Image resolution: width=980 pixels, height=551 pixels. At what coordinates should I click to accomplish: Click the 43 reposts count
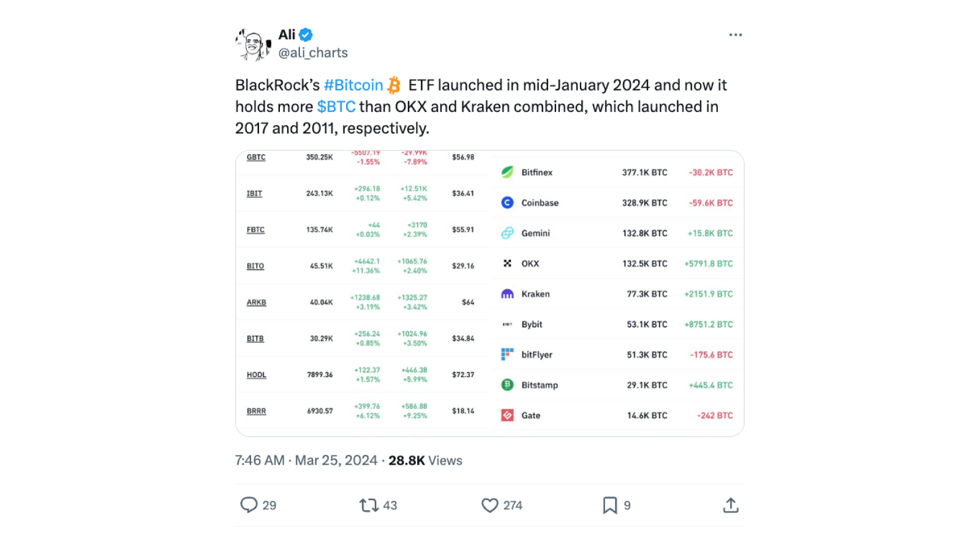[390, 505]
